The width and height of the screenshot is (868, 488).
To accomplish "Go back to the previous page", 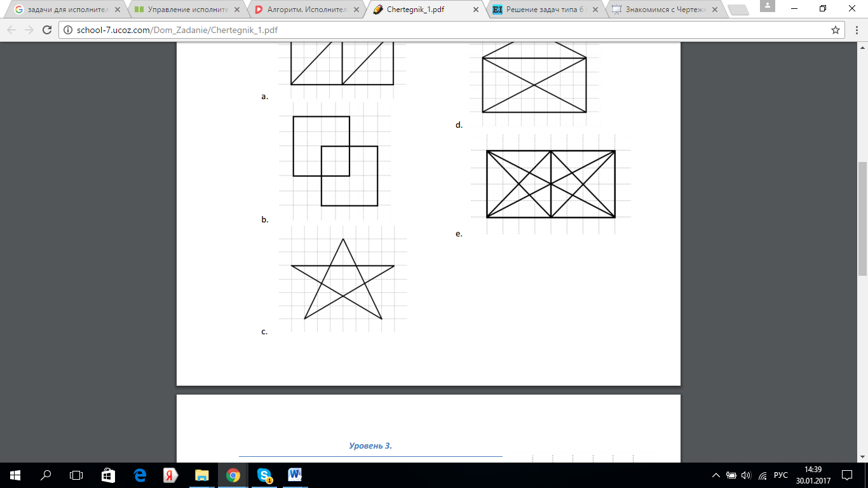I will [11, 30].
